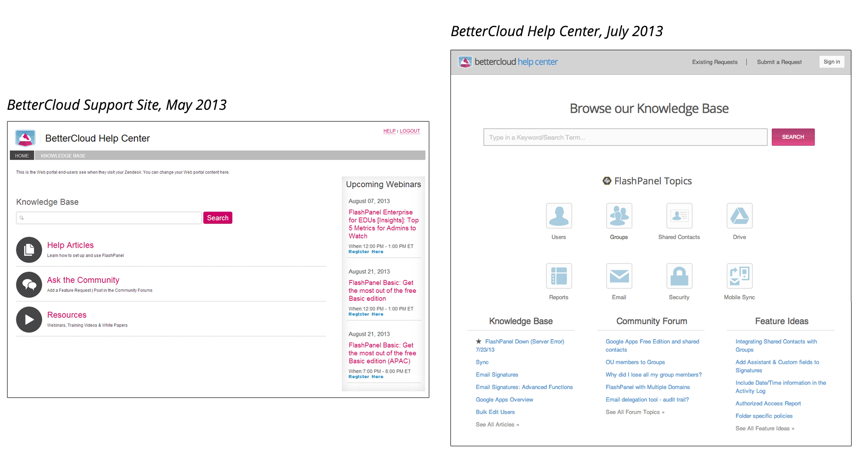Open the Email topic icon

tap(619, 276)
